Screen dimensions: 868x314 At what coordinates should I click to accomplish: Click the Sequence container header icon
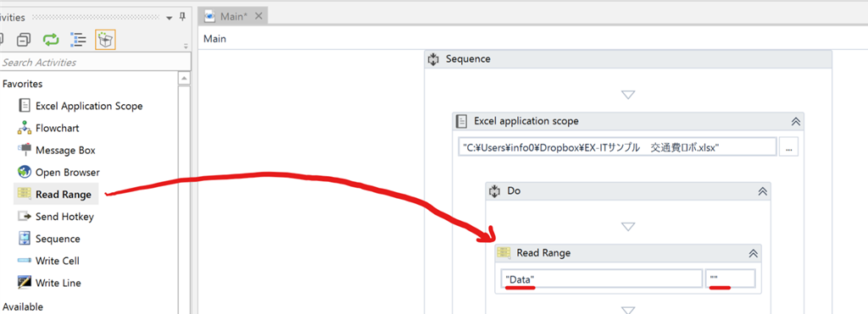(433, 59)
